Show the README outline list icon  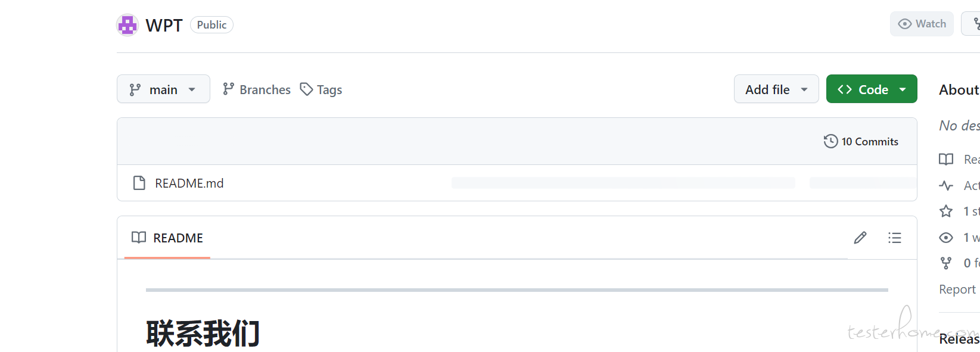894,238
